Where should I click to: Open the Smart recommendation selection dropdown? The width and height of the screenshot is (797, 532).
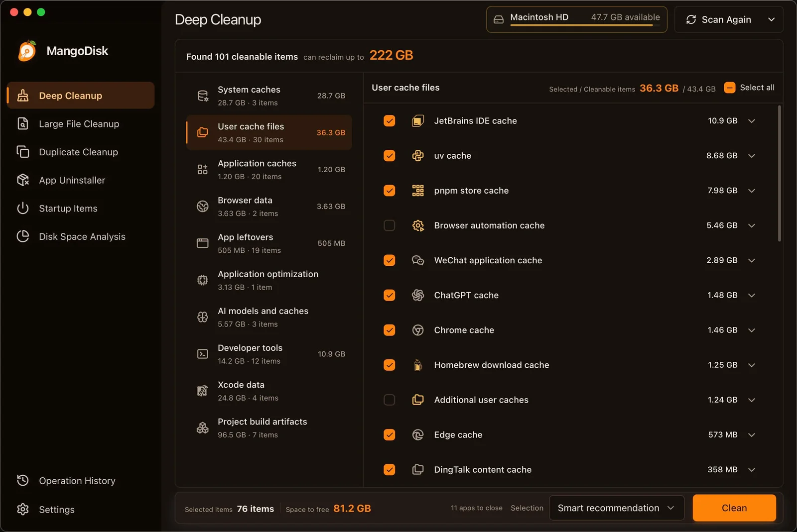coord(617,508)
